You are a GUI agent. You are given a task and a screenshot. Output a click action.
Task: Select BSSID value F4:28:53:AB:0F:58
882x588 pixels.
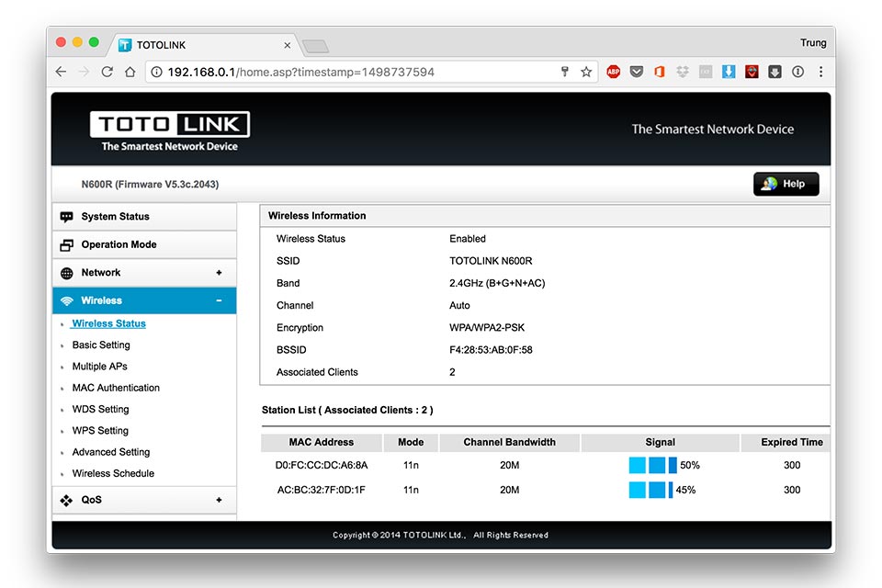pos(491,350)
